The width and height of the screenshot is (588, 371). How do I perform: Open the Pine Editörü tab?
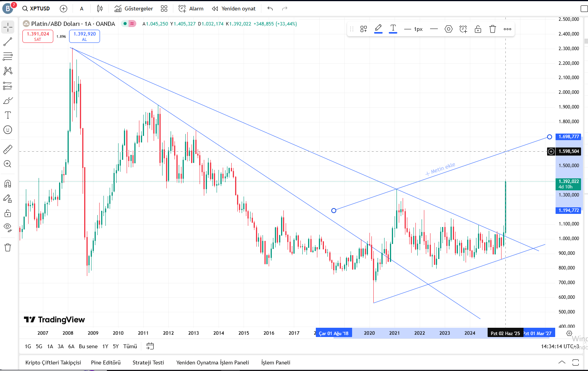point(106,363)
